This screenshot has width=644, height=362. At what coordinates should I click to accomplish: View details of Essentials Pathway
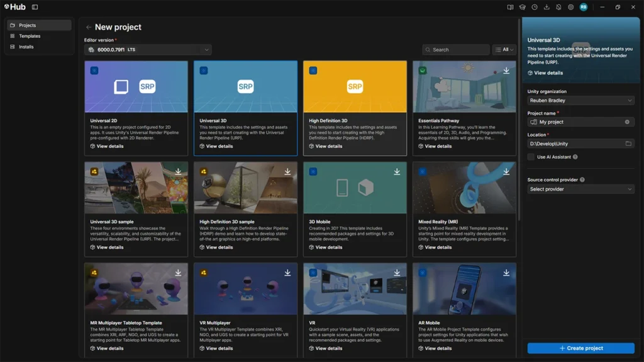click(435, 146)
